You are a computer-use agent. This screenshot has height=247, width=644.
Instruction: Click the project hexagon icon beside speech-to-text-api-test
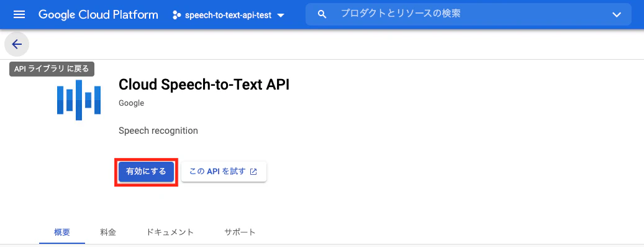tap(177, 15)
